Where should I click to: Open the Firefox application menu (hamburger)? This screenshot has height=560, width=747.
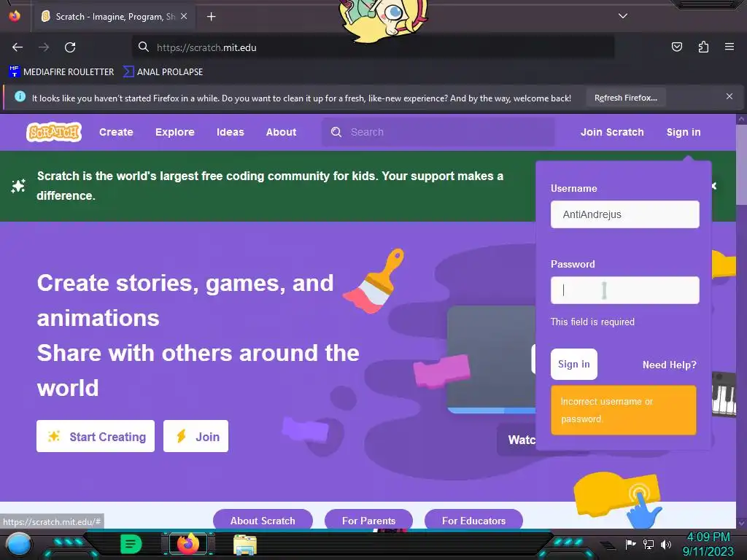(x=729, y=47)
